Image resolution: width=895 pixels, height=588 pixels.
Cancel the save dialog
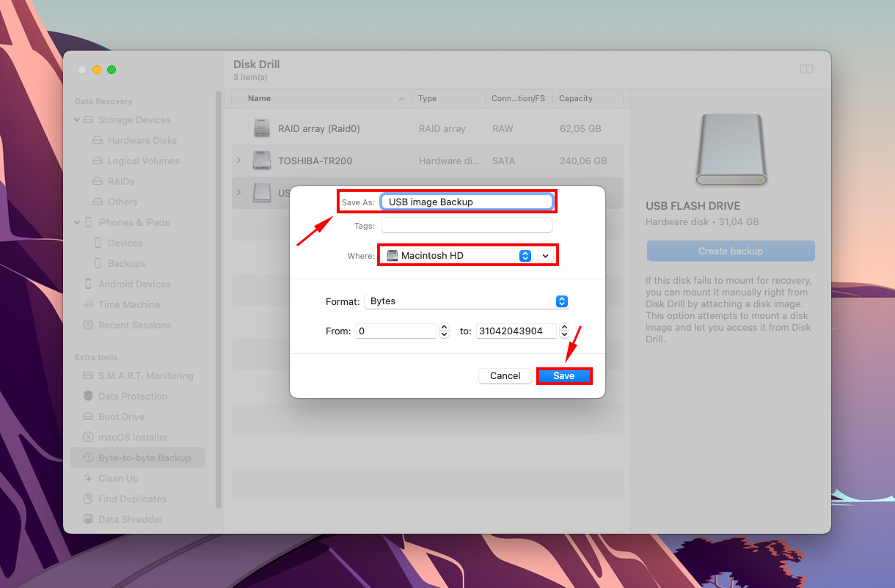[505, 375]
